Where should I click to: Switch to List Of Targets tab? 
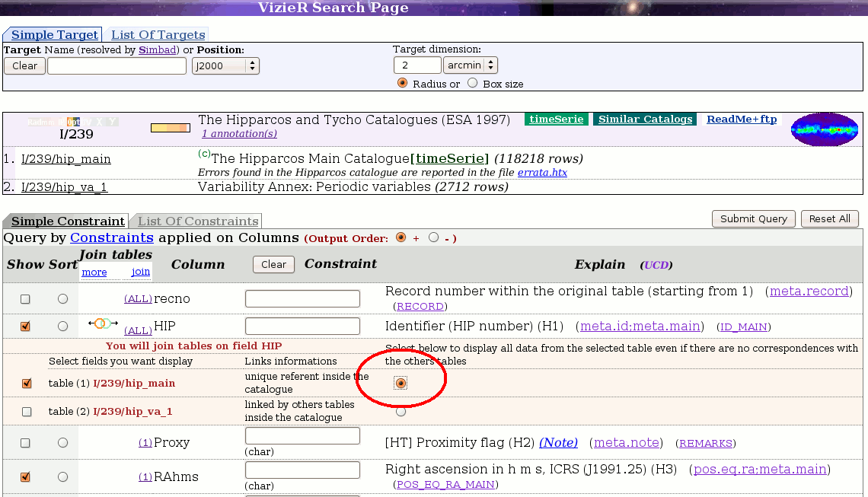coord(158,35)
